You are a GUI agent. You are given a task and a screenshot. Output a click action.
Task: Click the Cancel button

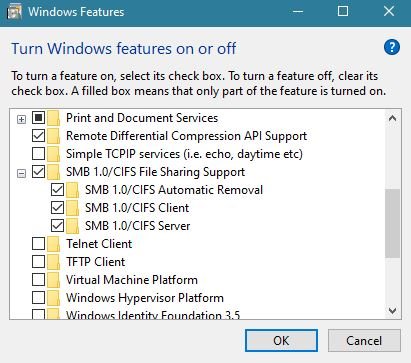(x=364, y=341)
